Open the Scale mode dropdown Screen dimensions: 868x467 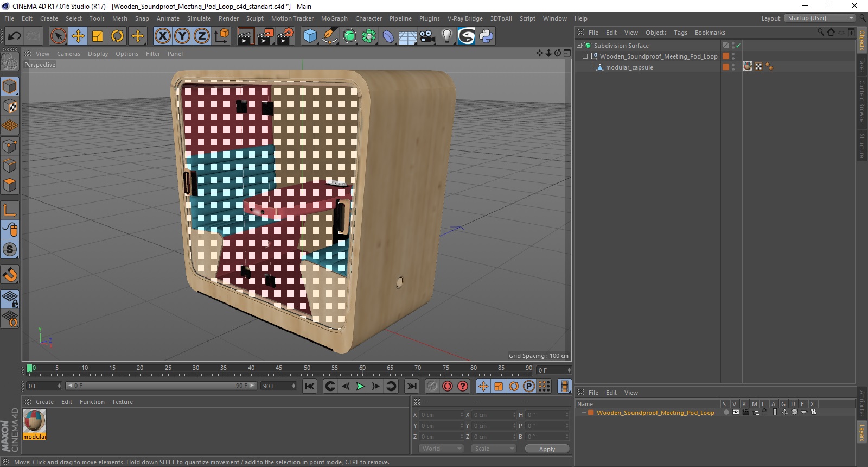click(x=494, y=449)
